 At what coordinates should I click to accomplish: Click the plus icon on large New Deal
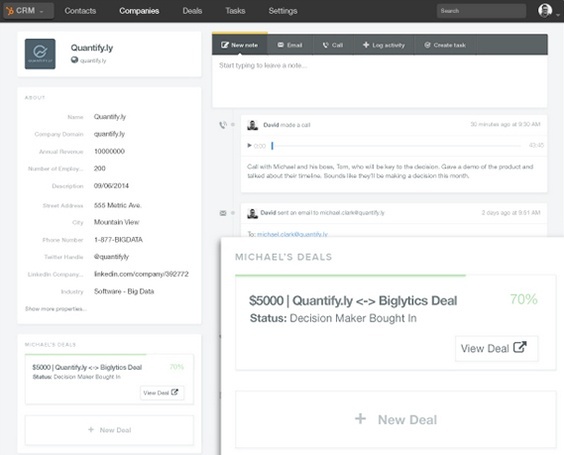(360, 419)
